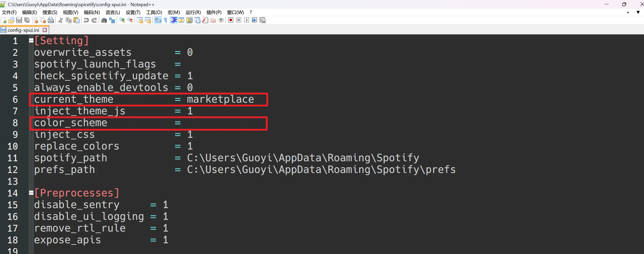Open the ? help menu
644x254 pixels.
coord(251,12)
